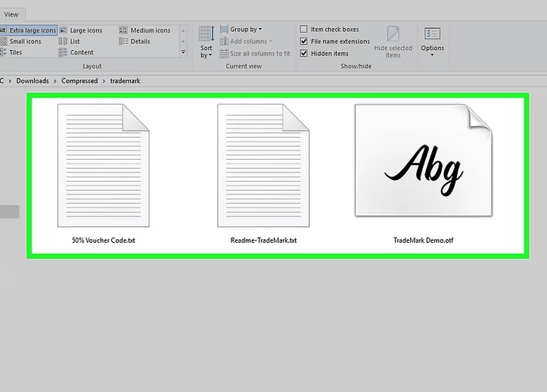Viewport: 547px width, 392px height.
Task: Navigate to Compressed folder in breadcrumb
Action: [79, 80]
